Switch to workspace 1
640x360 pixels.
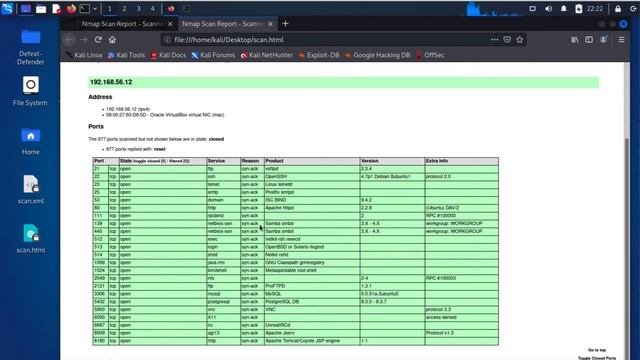[109, 9]
